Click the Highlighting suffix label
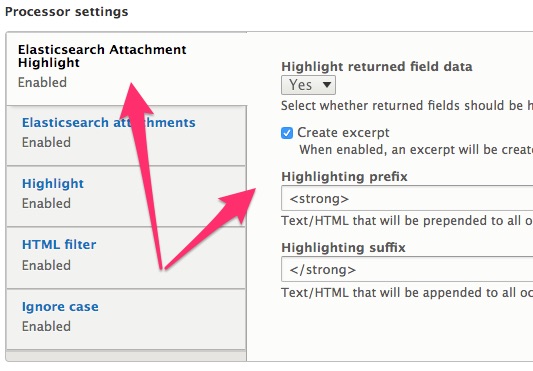 [343, 248]
